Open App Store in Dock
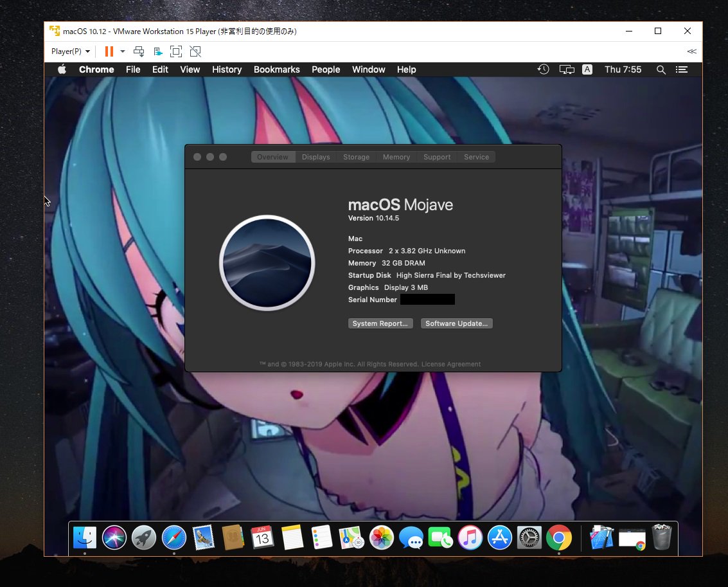The height and width of the screenshot is (587, 728). coord(499,537)
